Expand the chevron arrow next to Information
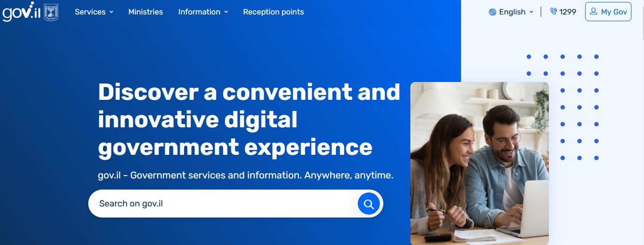This screenshot has width=644, height=245. coord(226,12)
